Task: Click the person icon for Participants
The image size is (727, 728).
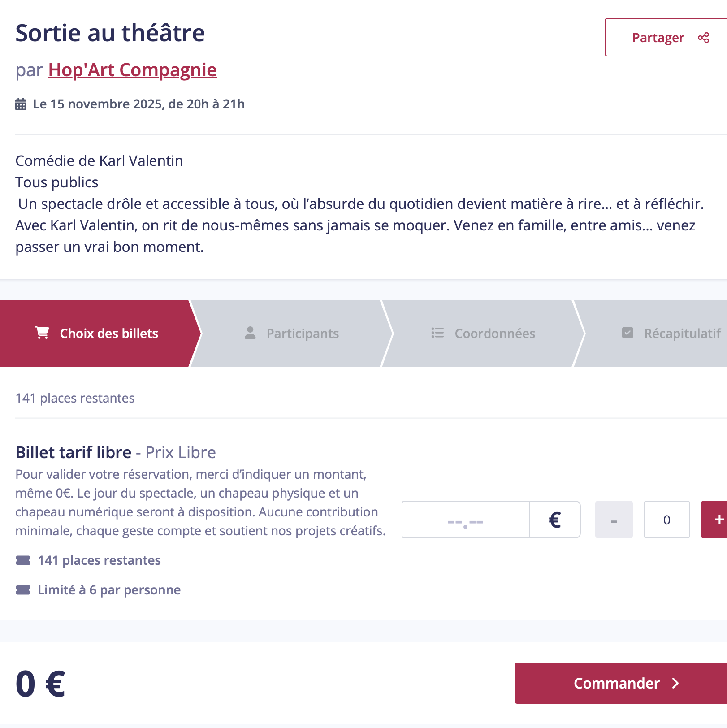Action: (x=250, y=333)
